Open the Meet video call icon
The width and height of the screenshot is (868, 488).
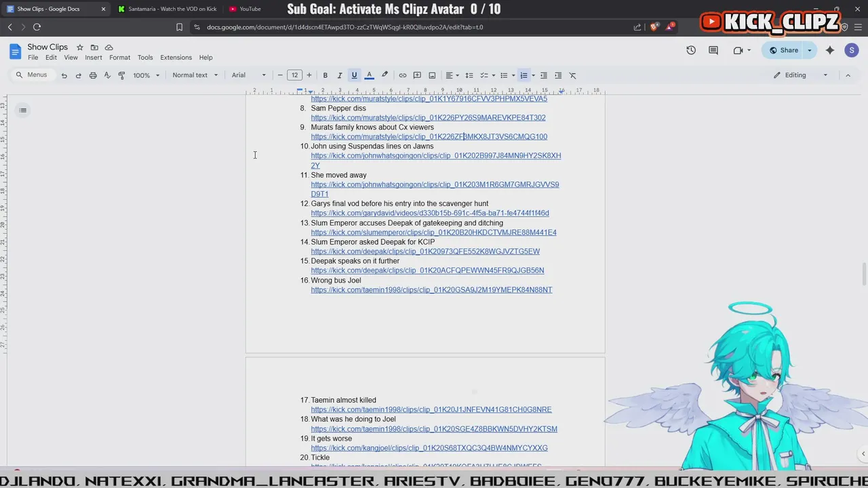coord(738,50)
